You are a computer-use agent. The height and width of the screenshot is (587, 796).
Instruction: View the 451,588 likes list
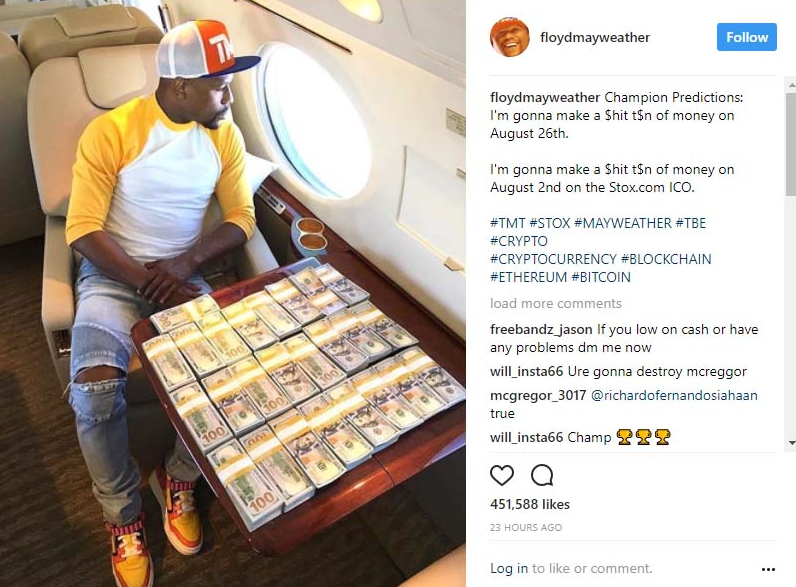point(529,504)
